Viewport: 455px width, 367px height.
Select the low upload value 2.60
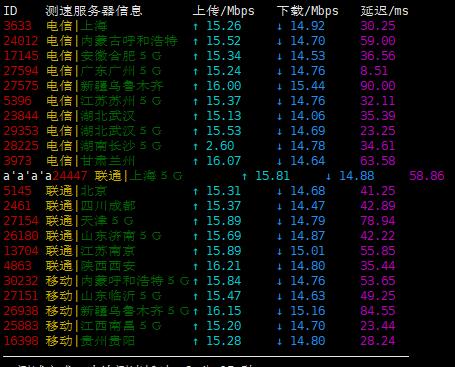pos(220,146)
